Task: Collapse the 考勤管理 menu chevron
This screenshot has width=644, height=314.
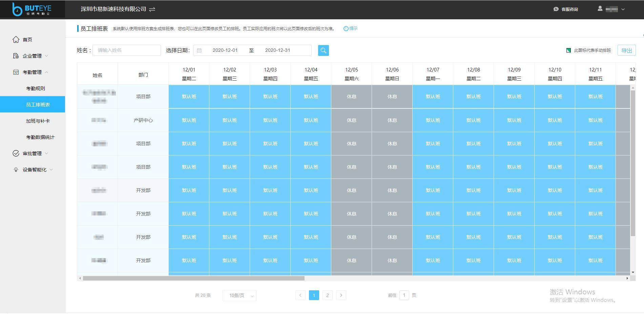Action: coord(46,72)
